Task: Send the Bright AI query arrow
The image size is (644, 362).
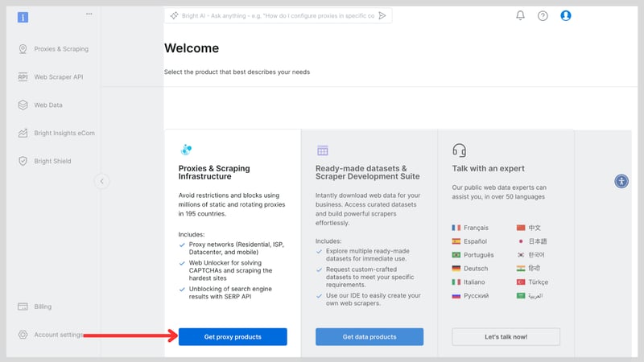Action: click(382, 15)
